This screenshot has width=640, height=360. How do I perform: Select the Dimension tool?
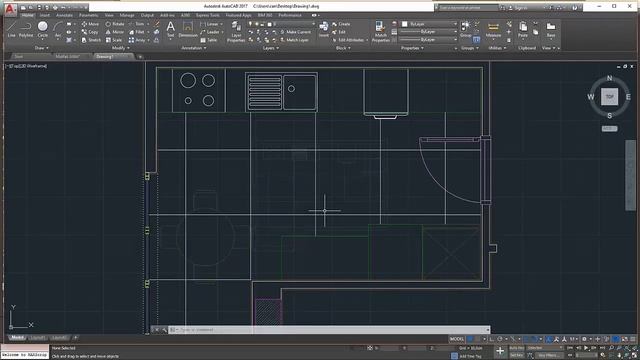coord(188,29)
